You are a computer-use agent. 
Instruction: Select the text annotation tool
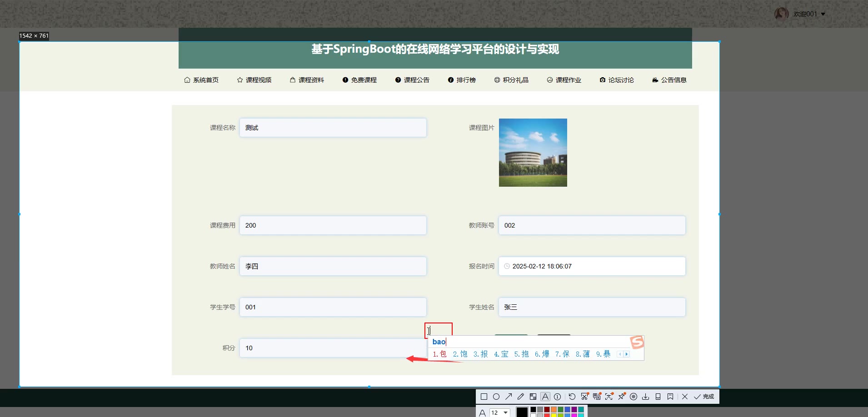point(545,397)
